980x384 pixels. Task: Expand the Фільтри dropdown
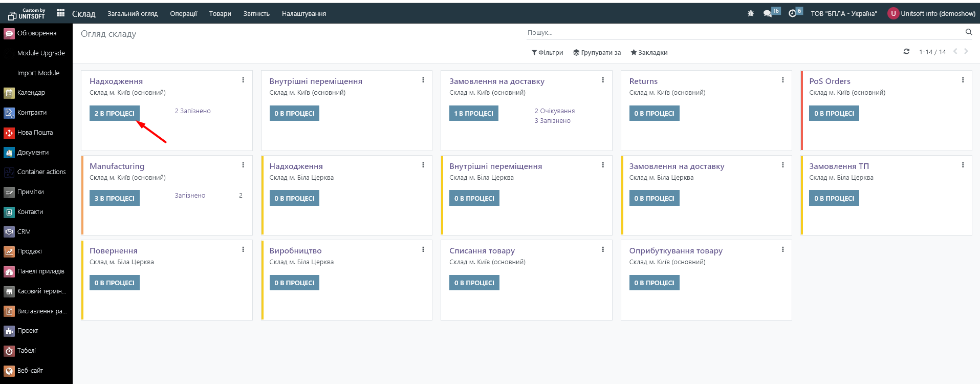pyautogui.click(x=547, y=53)
